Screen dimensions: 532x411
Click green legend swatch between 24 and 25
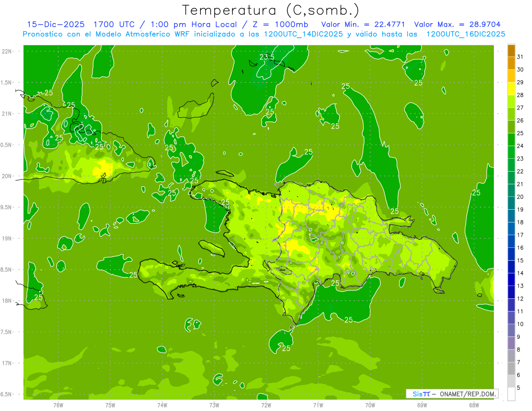pos(511,140)
